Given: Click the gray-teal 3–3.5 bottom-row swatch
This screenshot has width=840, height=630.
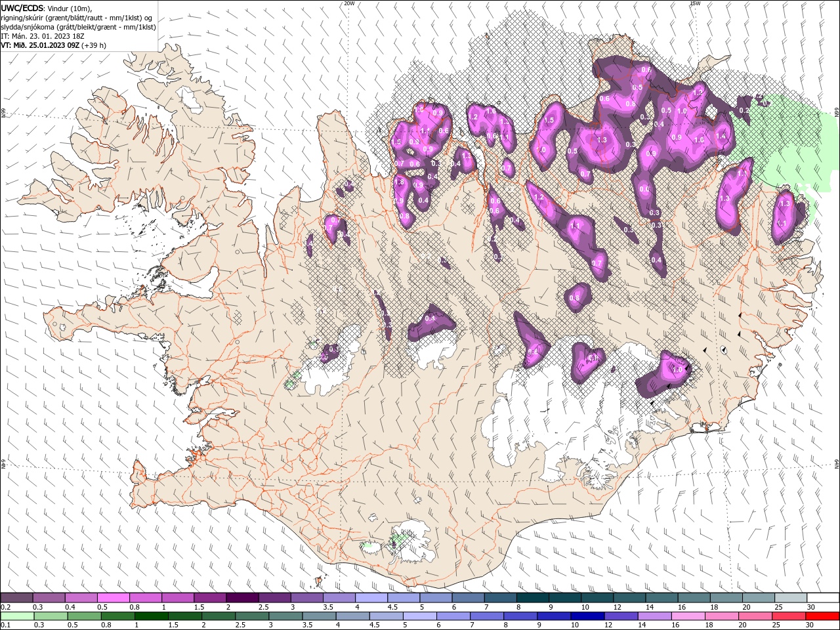Looking at the screenshot, I should (x=285, y=616).
